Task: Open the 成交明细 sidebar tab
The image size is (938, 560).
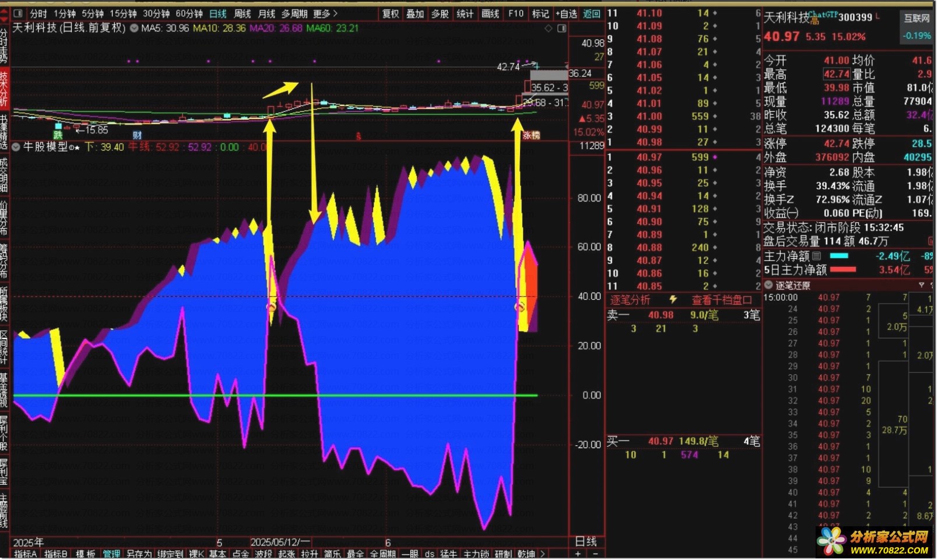Action: (4, 175)
